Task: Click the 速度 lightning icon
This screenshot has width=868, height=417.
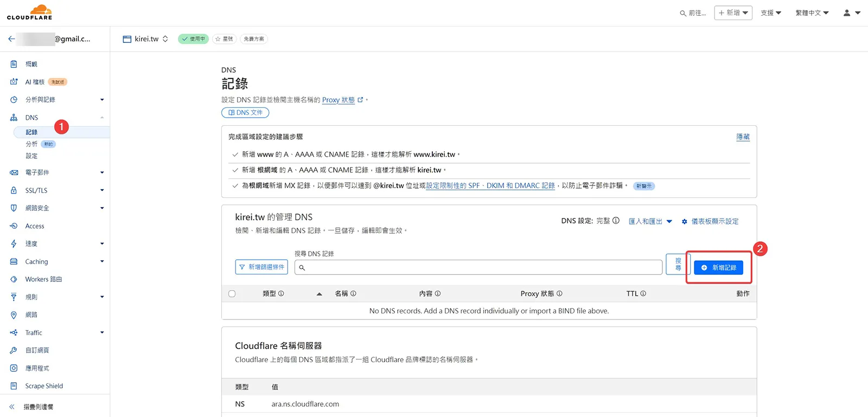Action: pyautogui.click(x=14, y=244)
